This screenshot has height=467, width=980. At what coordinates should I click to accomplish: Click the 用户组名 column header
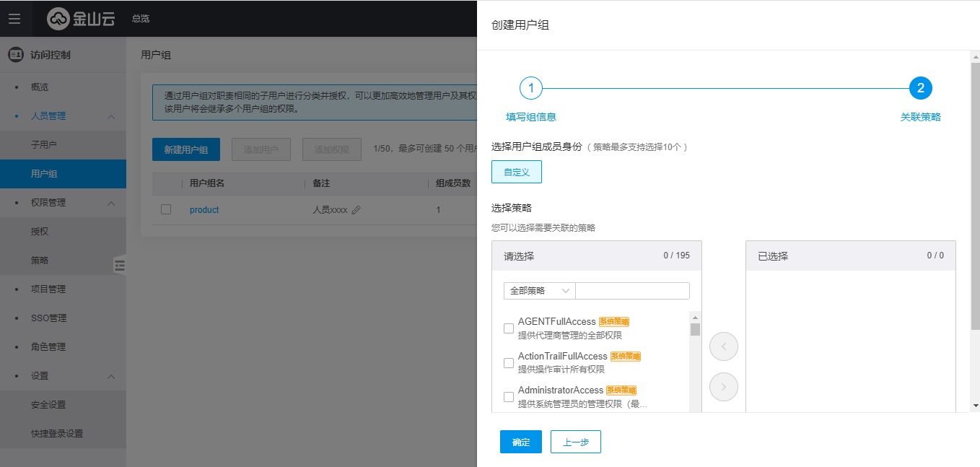tap(207, 183)
